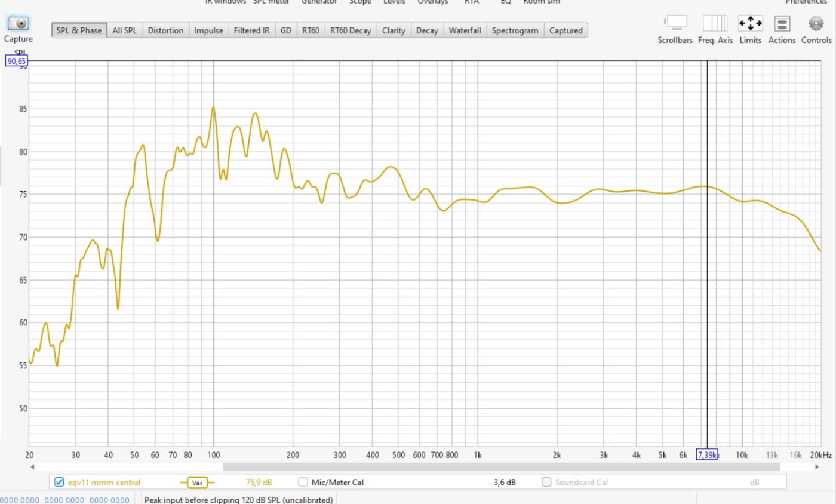
Task: Click the Var trace line sample
Action: coord(196,483)
